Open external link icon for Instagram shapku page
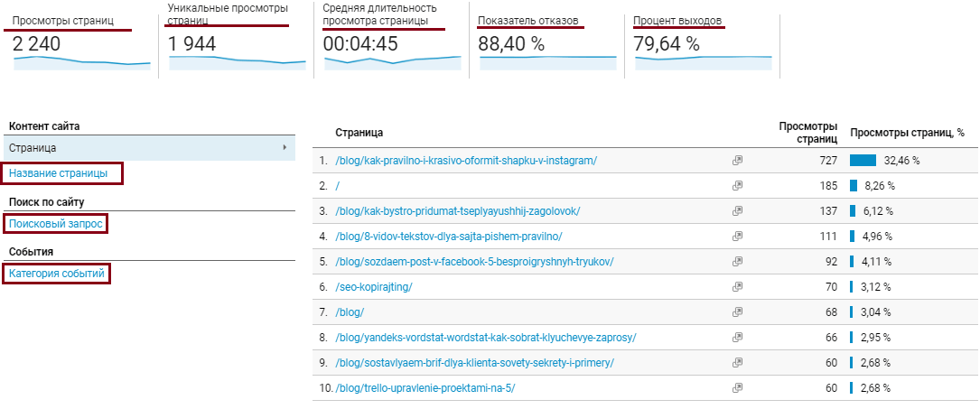 (x=738, y=161)
